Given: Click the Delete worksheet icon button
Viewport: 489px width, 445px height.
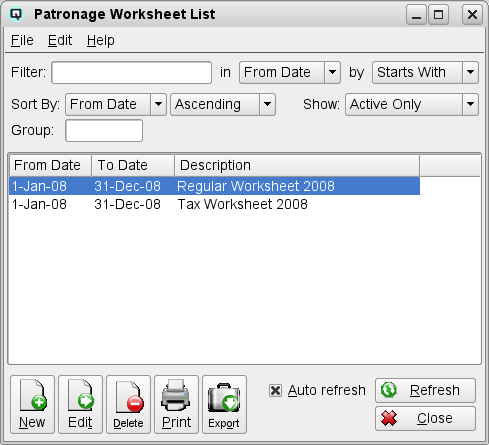Looking at the screenshot, I should [128, 404].
